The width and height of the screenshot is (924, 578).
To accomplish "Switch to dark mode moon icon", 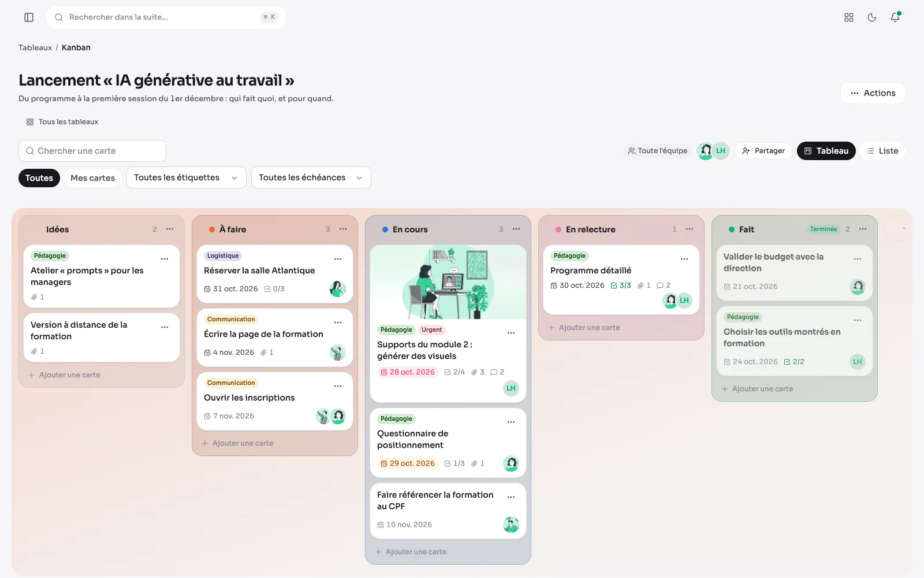I will 872,17.
